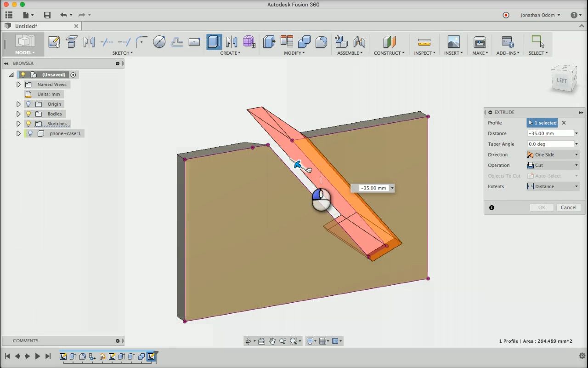Click the Extrude icon in the Create group
Image resolution: width=588 pixels, height=368 pixels.
pos(214,42)
